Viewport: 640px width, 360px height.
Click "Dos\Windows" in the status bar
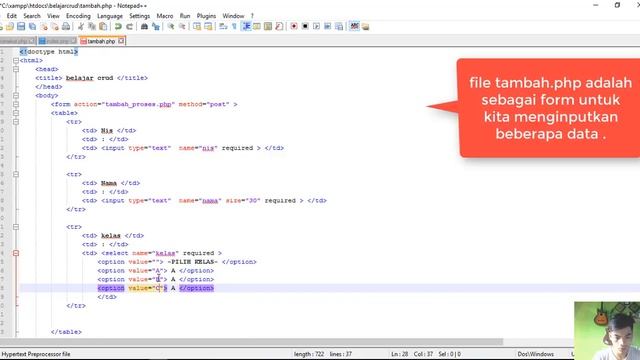tap(536, 354)
